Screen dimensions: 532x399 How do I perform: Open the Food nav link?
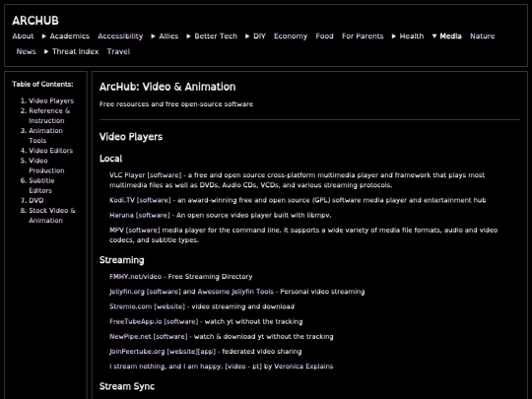[325, 36]
